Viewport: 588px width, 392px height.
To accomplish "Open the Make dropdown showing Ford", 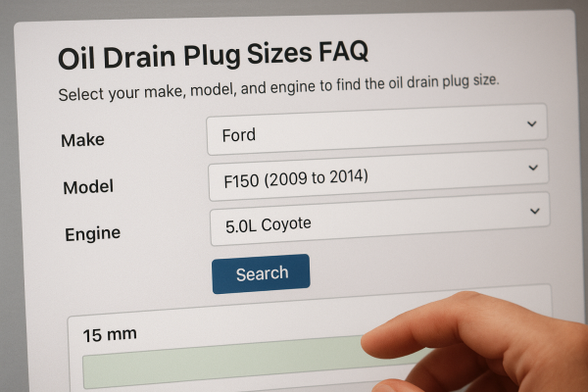I will tap(376, 129).
